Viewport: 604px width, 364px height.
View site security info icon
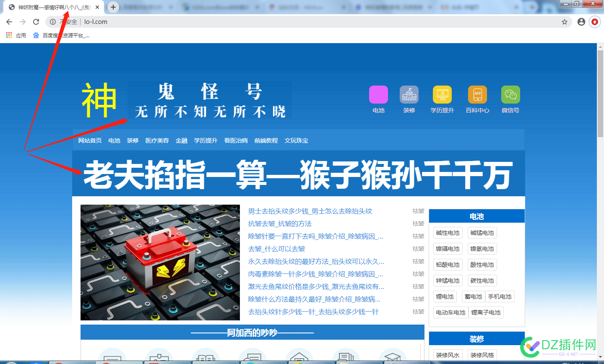[x=53, y=22]
